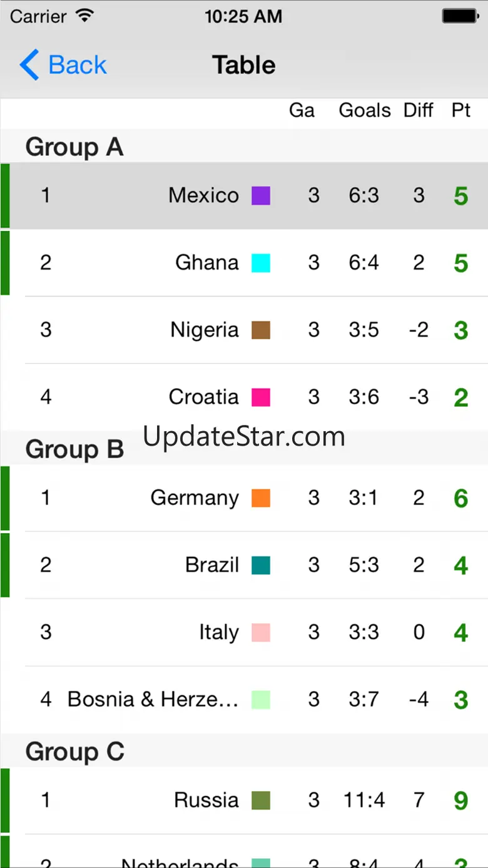This screenshot has height=868, width=488.
Task: Tap the Group A section header
Action: click(74, 147)
